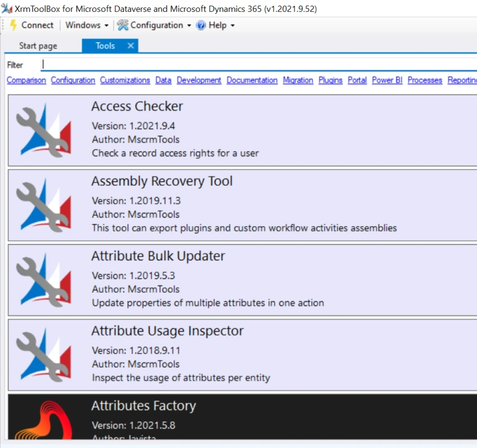The image size is (477, 448).
Task: Click 'Check a record access rights for a user'
Action: pyautogui.click(x=175, y=153)
